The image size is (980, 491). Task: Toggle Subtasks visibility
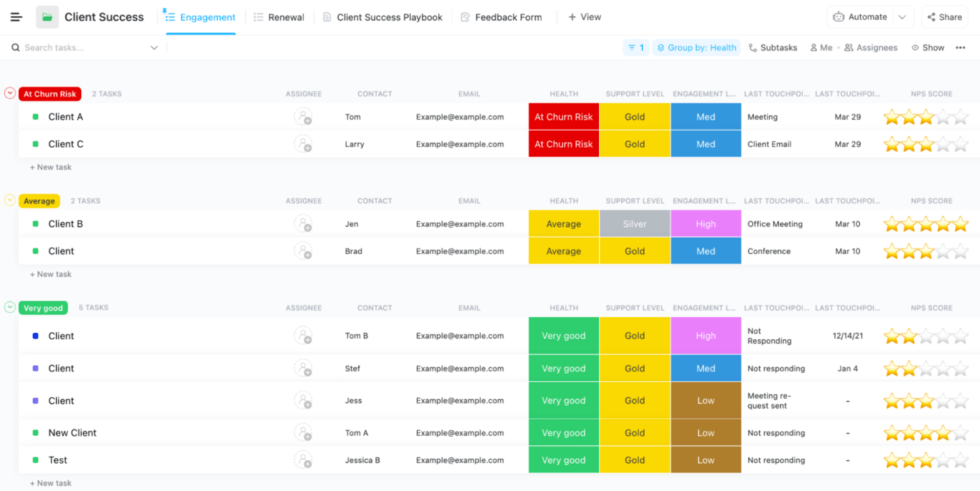pyautogui.click(x=773, y=47)
